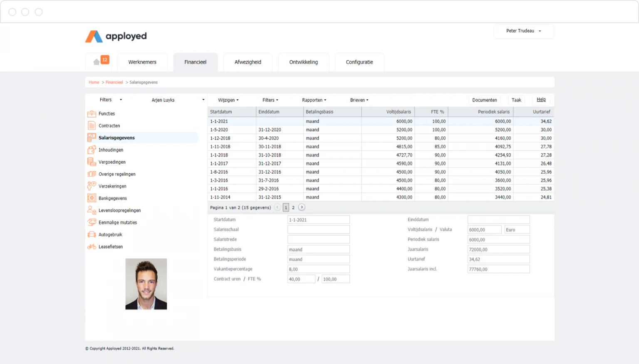Image resolution: width=639 pixels, height=364 pixels.
Task: Open Levensloopregelingen in the sidebar
Action: click(x=119, y=210)
